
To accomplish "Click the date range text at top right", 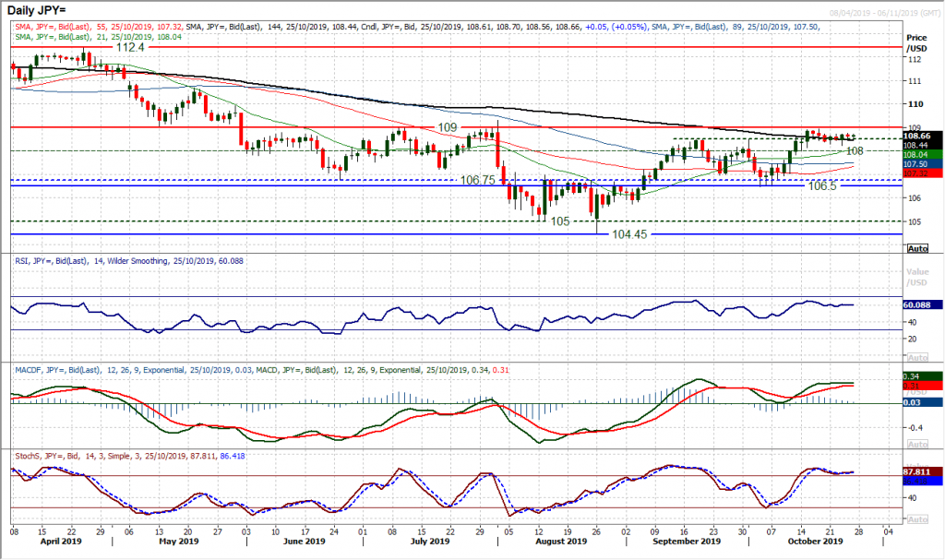I will point(876,6).
